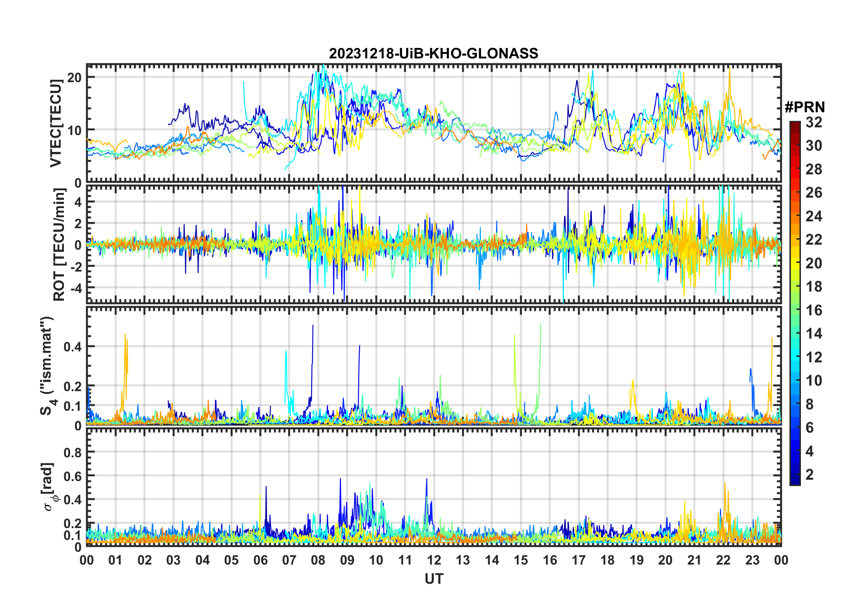Image resolution: width=868 pixels, height=607 pixels.
Task: Pick the green colorbar region near 16
Action: point(795,310)
